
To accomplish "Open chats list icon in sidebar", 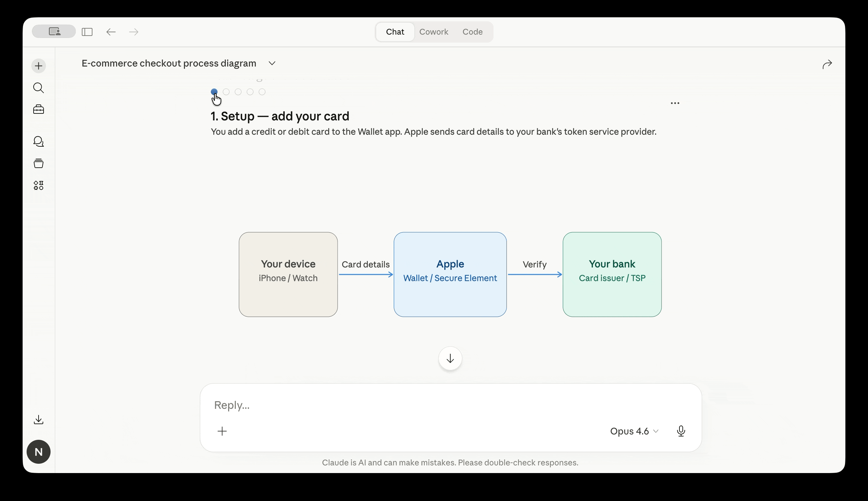I will 39,141.
